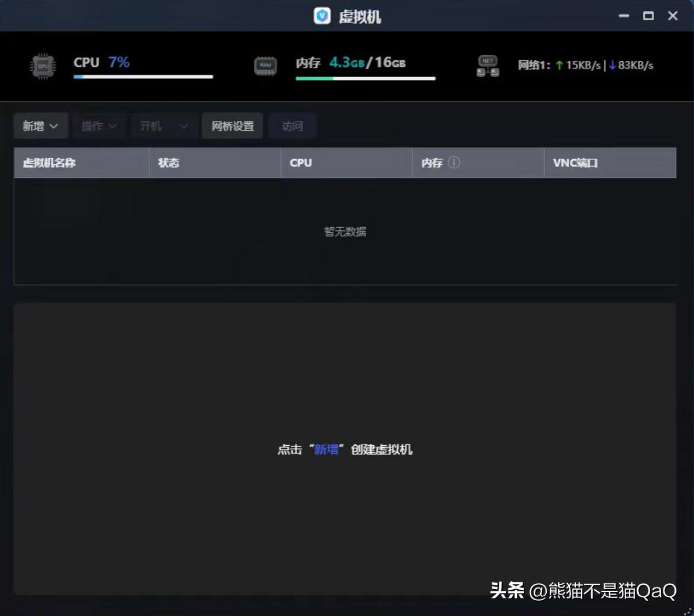Select the VNC端口 column header
The width and height of the screenshot is (694, 616).
point(575,162)
